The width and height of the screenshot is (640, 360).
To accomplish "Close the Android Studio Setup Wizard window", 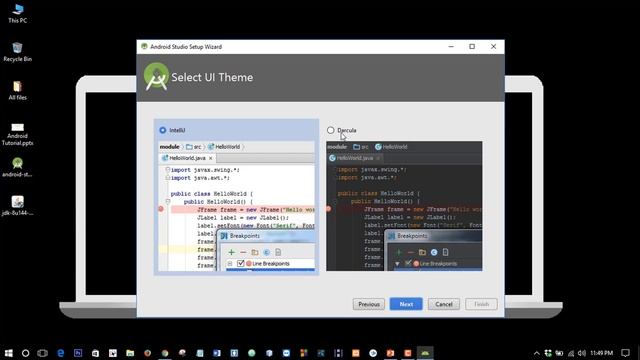I will coord(493,47).
